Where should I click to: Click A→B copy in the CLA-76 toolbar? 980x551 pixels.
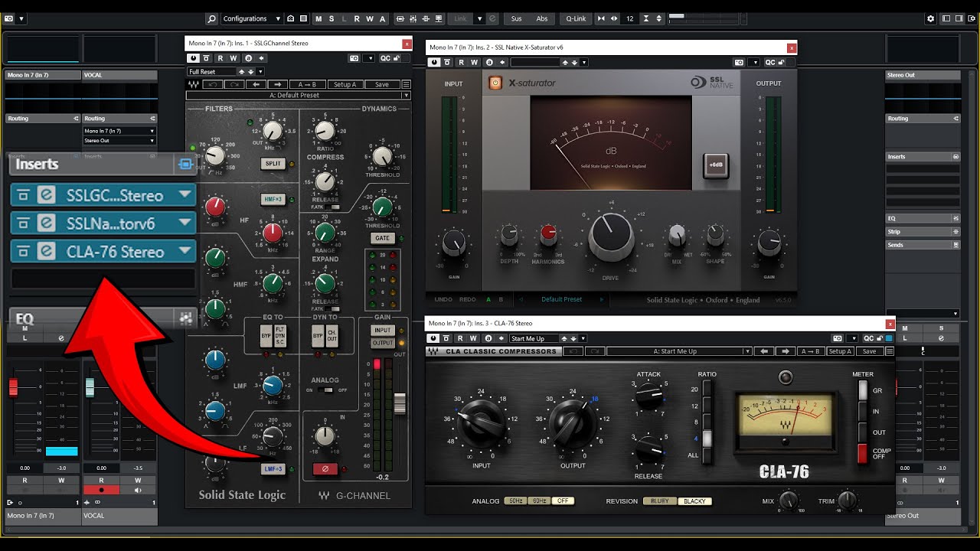point(810,351)
